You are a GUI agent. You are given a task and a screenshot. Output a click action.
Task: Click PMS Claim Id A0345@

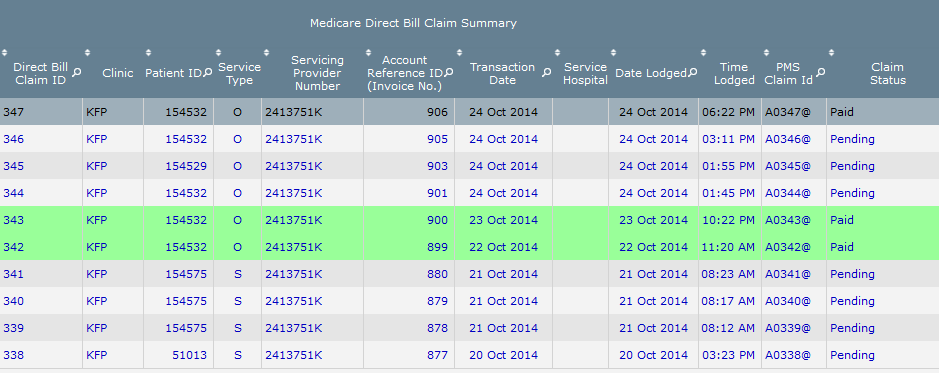pos(787,166)
